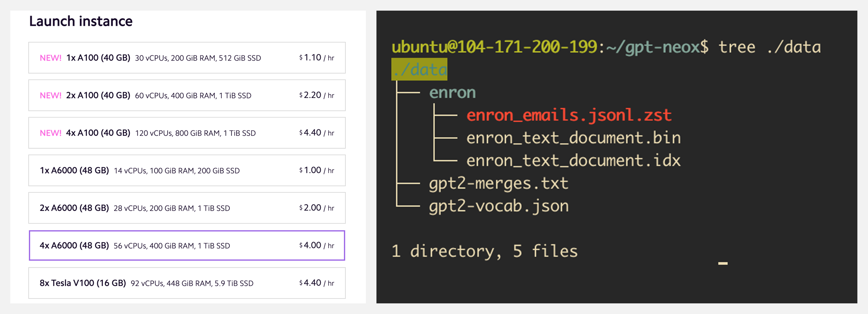Image resolution: width=868 pixels, height=314 pixels.
Task: Click enron_text_document.idx in terminal
Action: point(573,161)
